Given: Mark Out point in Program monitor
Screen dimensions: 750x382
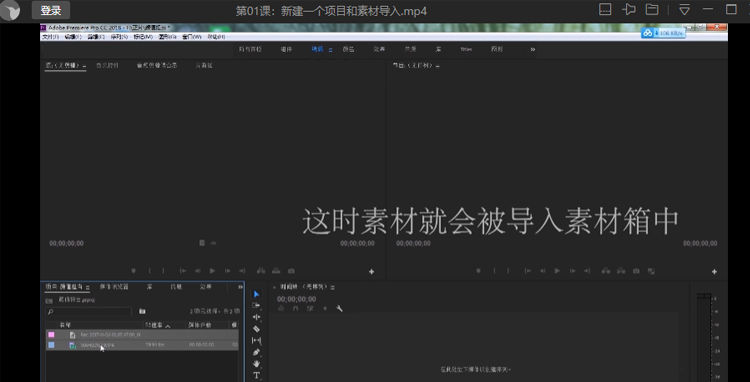Looking at the screenshot, I should 508,271.
